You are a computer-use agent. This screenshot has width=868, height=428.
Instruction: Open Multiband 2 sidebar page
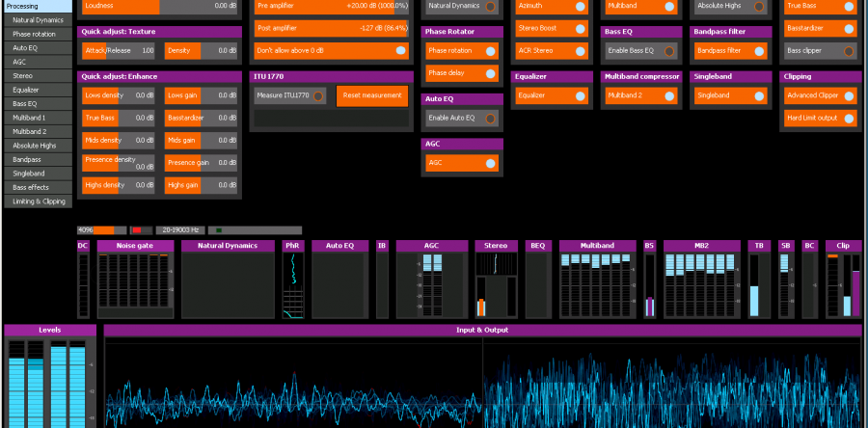pyautogui.click(x=38, y=132)
